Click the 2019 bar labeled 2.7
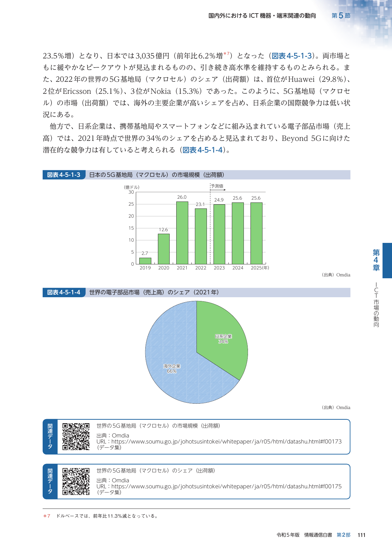 click(x=145, y=261)
